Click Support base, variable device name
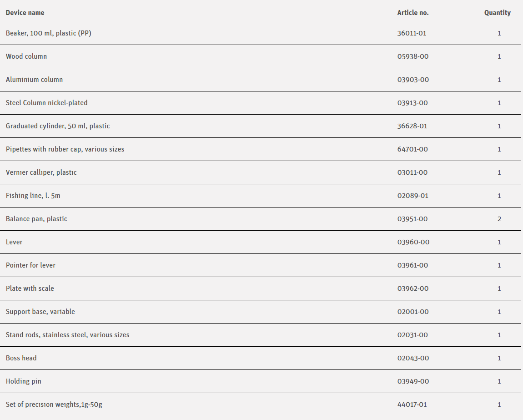The height and width of the screenshot is (420, 523). point(40,312)
